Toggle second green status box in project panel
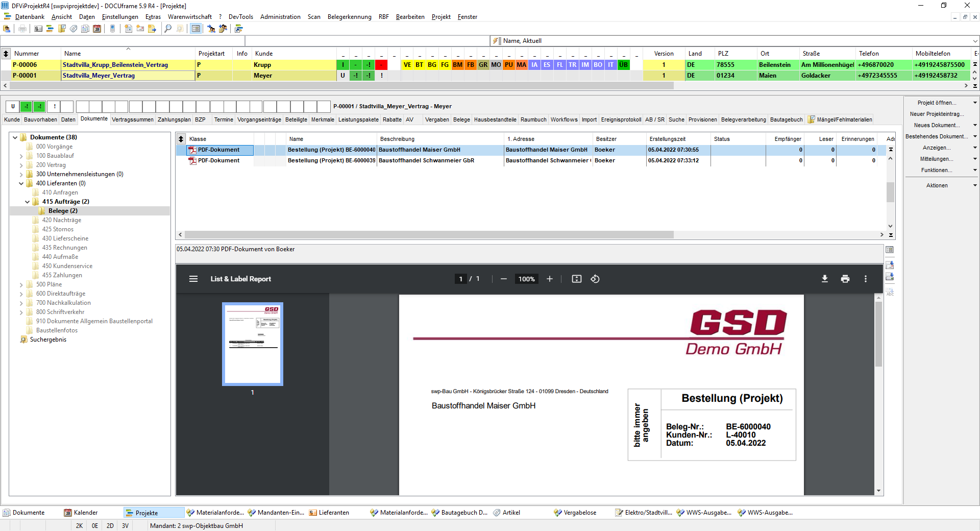The width and height of the screenshot is (980, 531). point(39,107)
